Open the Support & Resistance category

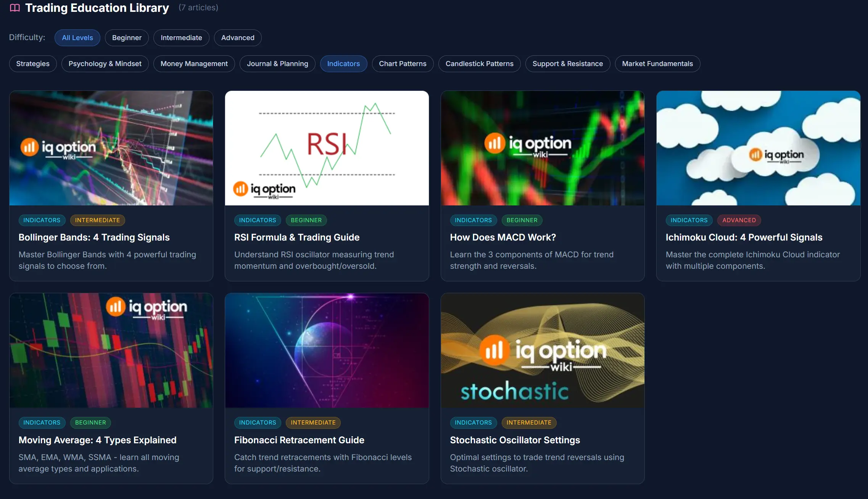[x=568, y=64]
